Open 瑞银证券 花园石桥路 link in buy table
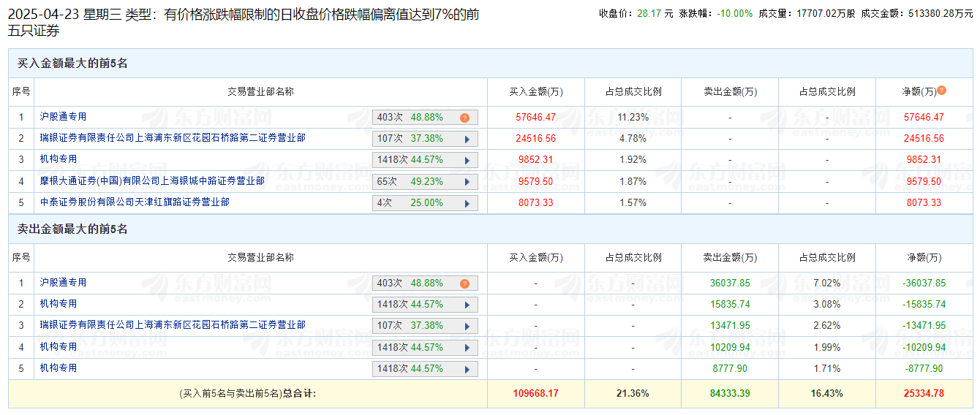The height and width of the screenshot is (415, 980). (172, 138)
